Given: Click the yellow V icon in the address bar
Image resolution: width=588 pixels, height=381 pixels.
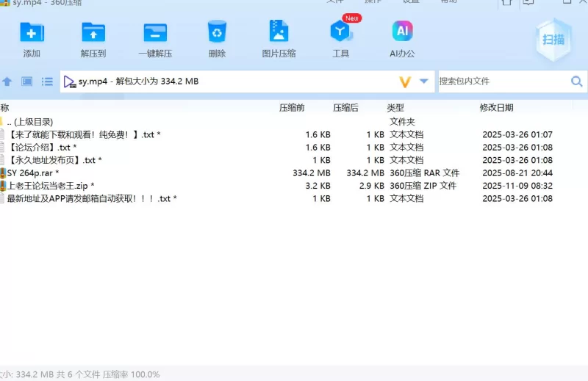Looking at the screenshot, I should [x=404, y=81].
